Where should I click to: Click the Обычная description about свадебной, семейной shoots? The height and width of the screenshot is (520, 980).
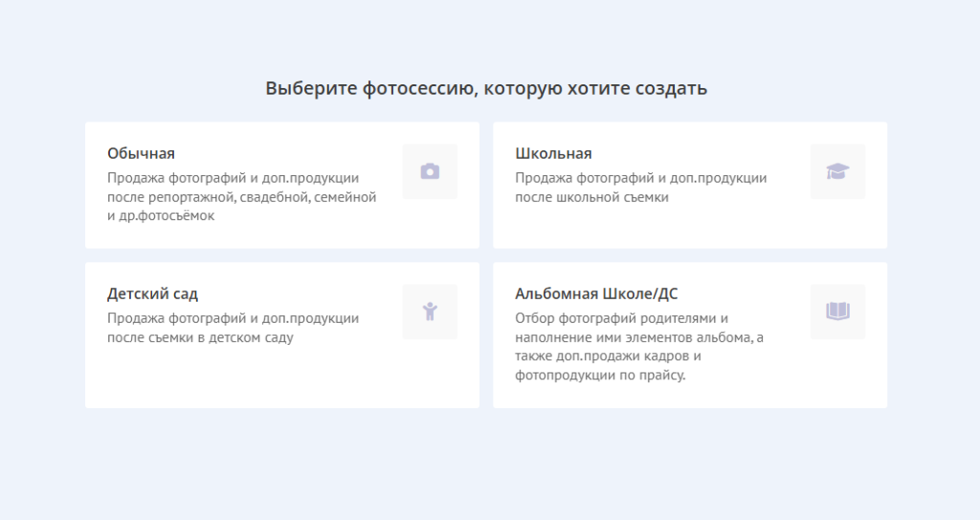pyautogui.click(x=241, y=197)
